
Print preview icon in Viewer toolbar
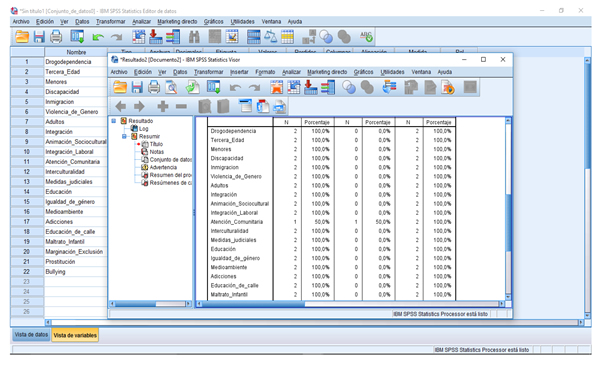(171, 87)
